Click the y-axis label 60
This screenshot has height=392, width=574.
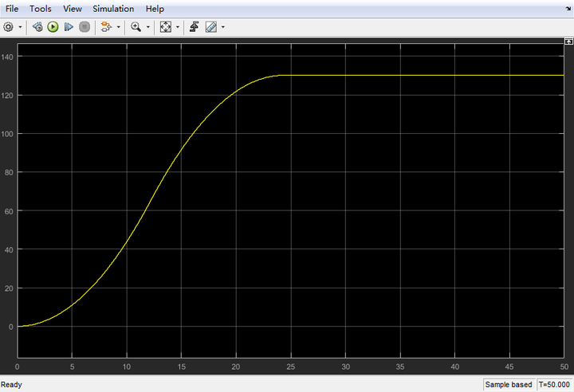click(9, 211)
